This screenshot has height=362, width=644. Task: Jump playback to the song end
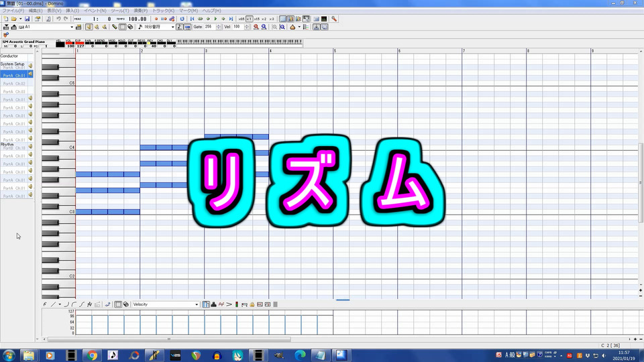231,19
